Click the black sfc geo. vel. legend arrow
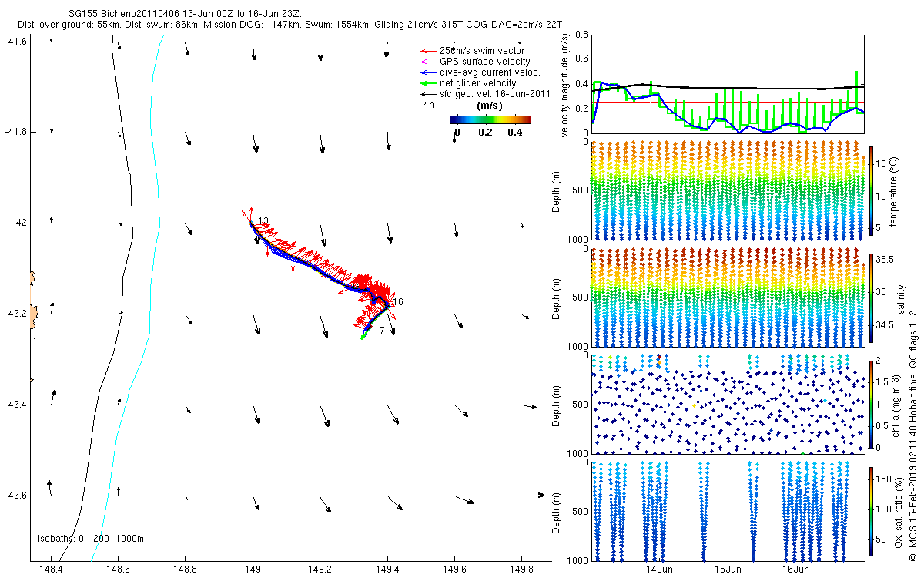924x578 pixels. [x=427, y=94]
